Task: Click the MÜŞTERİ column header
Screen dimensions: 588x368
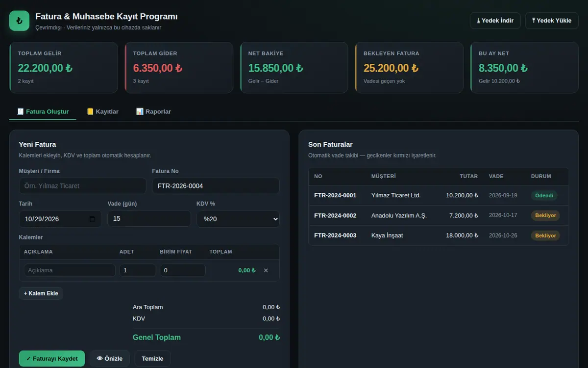Action: [384, 176]
